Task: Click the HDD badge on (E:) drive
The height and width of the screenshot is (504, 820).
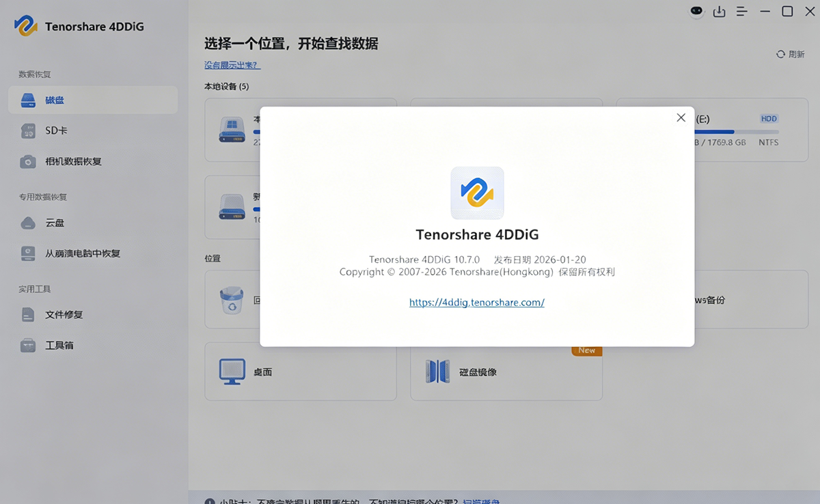Action: coord(769,119)
